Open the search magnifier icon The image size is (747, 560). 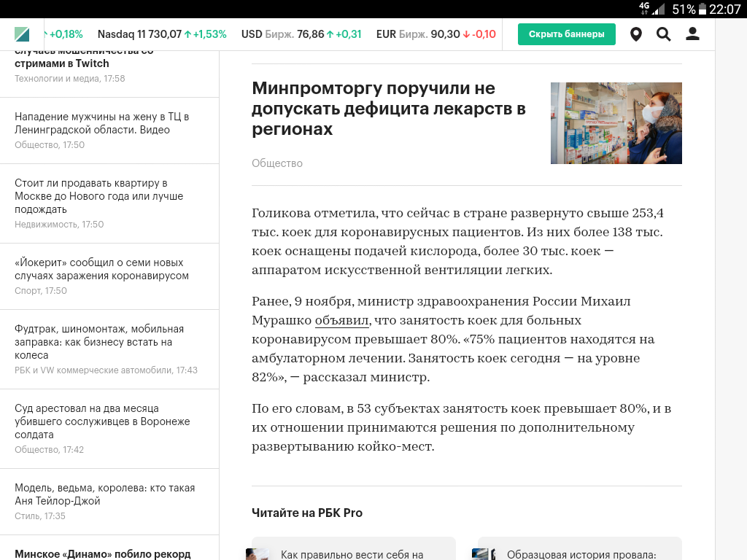pyautogui.click(x=664, y=34)
